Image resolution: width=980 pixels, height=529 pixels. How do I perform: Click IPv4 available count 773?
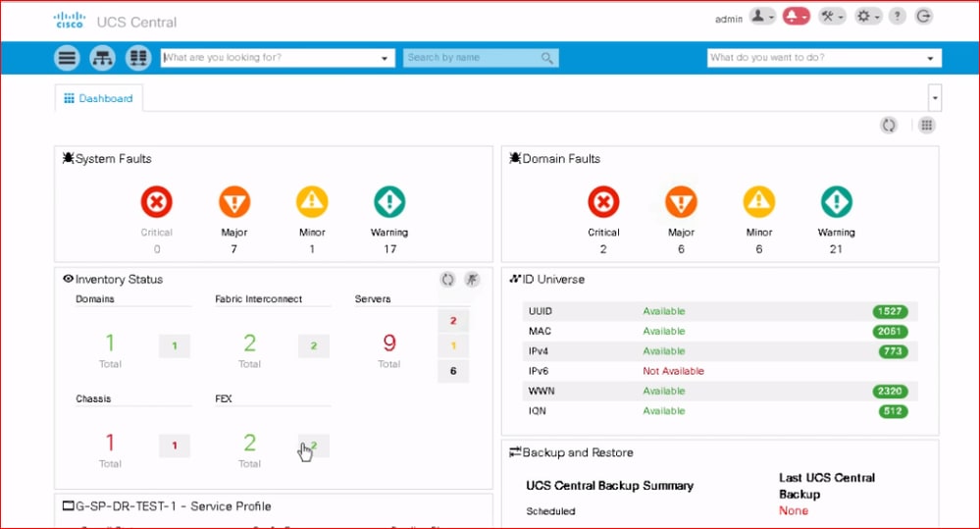coord(893,351)
